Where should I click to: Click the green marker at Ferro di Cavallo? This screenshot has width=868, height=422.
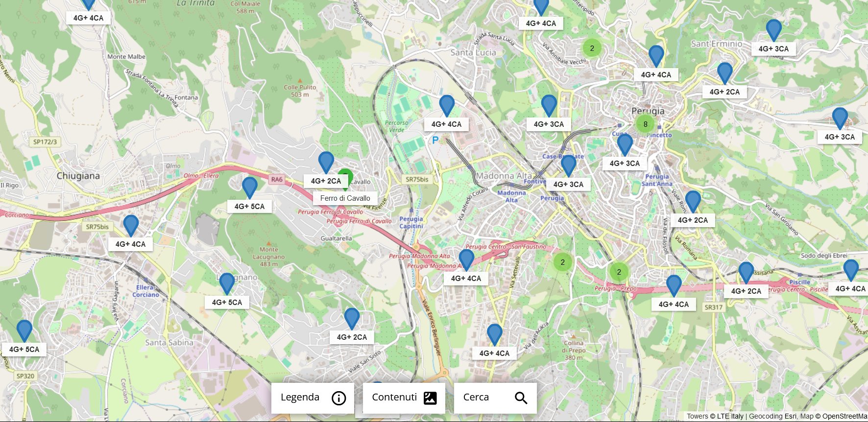[345, 176]
